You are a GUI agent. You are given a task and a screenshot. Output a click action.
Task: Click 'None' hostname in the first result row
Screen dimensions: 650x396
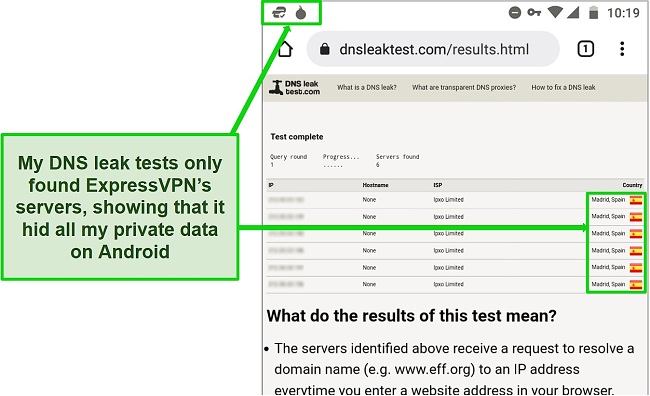click(369, 200)
